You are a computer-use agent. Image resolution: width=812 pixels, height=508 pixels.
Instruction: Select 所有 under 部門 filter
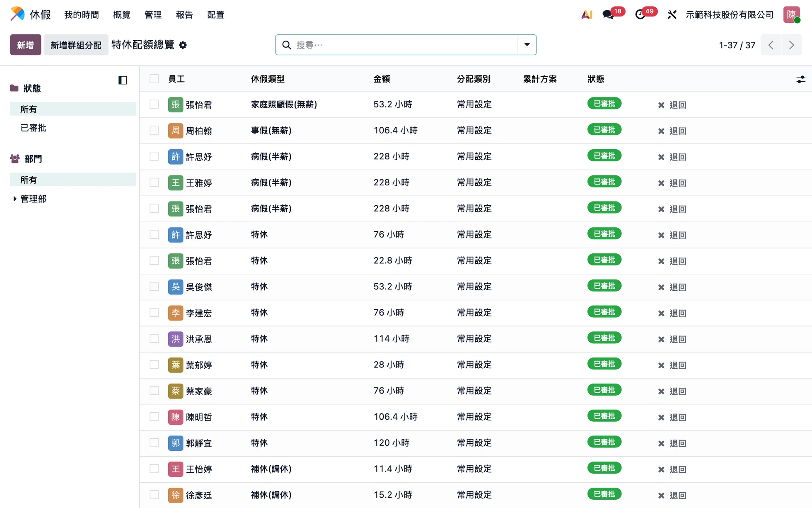coord(73,180)
